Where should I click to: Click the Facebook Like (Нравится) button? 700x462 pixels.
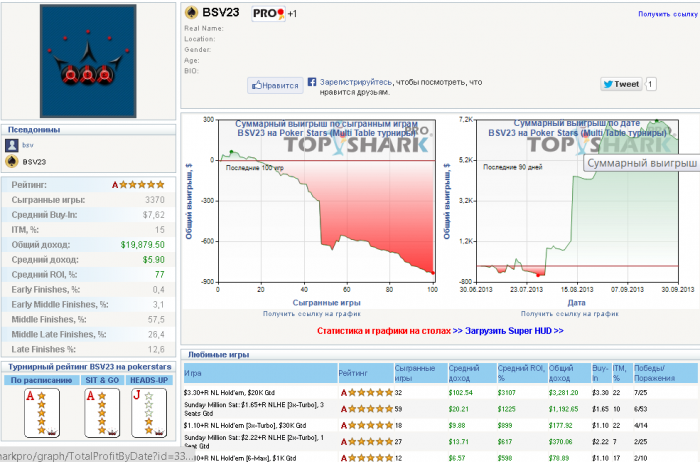pos(275,85)
